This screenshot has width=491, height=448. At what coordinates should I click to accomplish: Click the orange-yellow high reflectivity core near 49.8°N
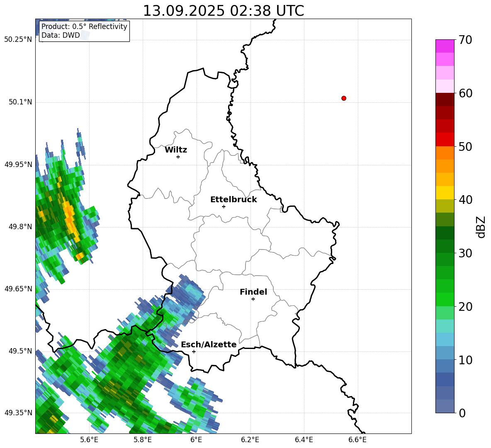tap(70, 220)
